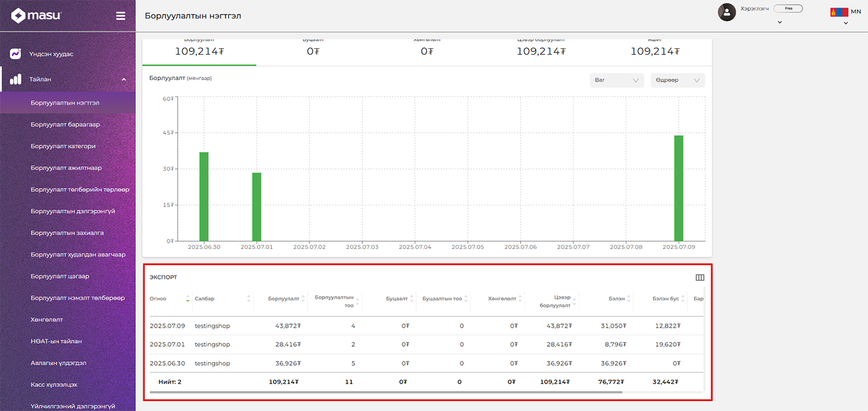Open the Өдрөөр period dropdown
This screenshot has height=411, width=868.
pyautogui.click(x=678, y=80)
